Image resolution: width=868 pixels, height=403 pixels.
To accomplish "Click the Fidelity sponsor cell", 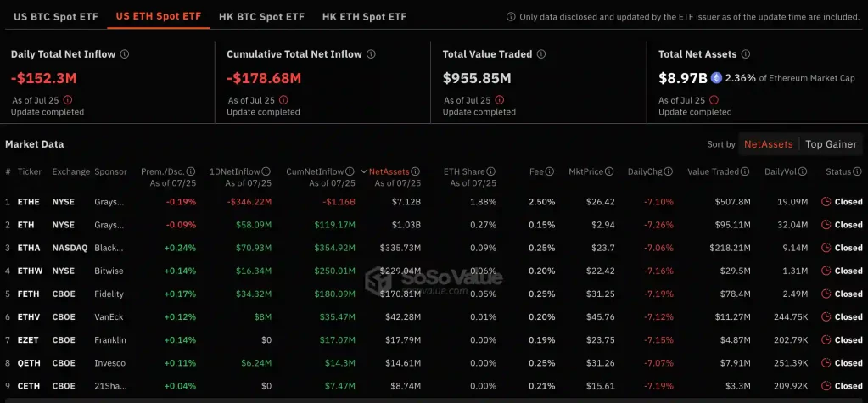I will pyautogui.click(x=109, y=294).
